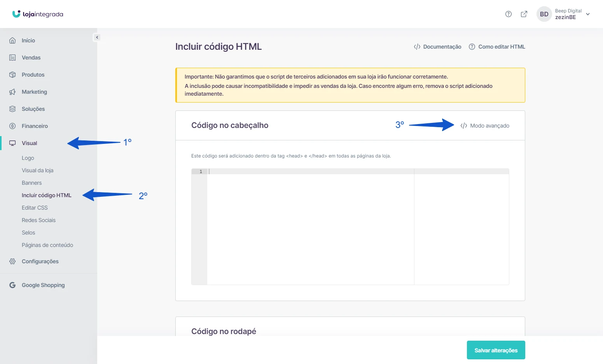This screenshot has height=364, width=603.
Task: Select Visual da loja submenu item
Action: (x=38, y=170)
